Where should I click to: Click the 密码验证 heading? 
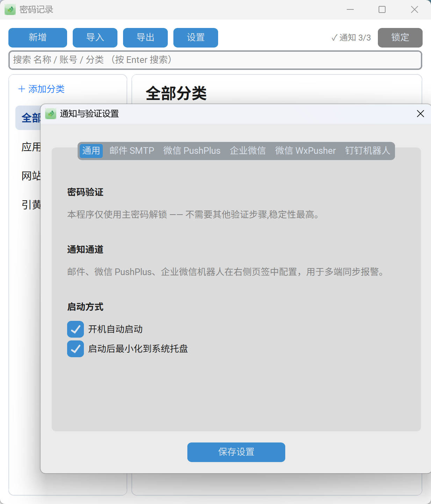tap(85, 192)
